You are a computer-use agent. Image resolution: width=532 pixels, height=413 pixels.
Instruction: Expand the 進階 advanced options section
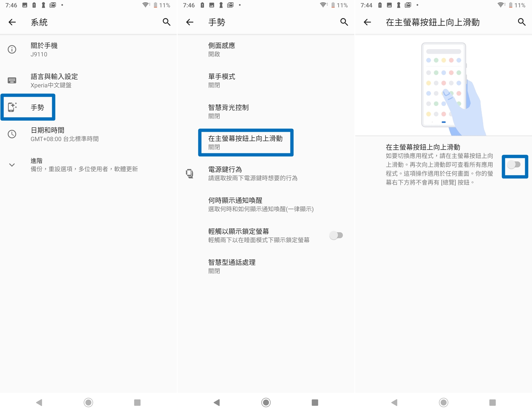coord(12,165)
